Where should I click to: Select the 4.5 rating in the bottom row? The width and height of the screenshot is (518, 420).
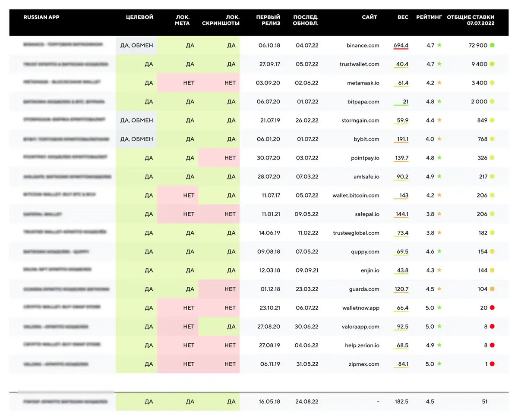(x=430, y=401)
